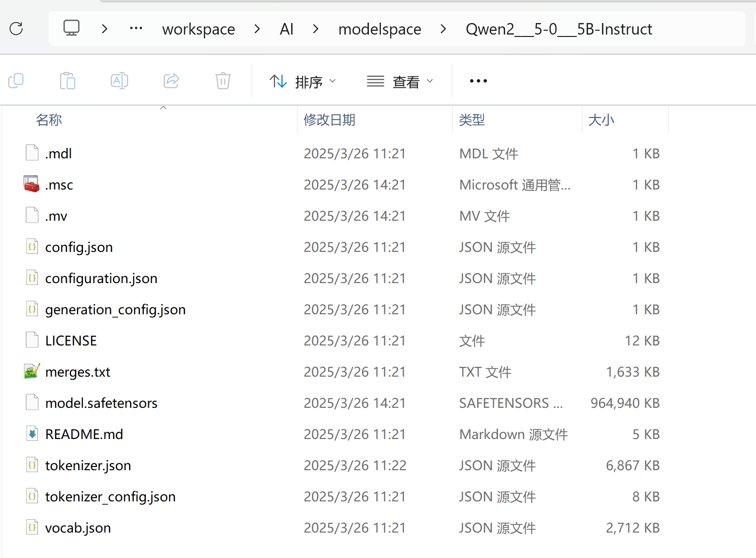The image size is (756, 558).
Task: Click type MDL 文件
Action: tap(489, 154)
